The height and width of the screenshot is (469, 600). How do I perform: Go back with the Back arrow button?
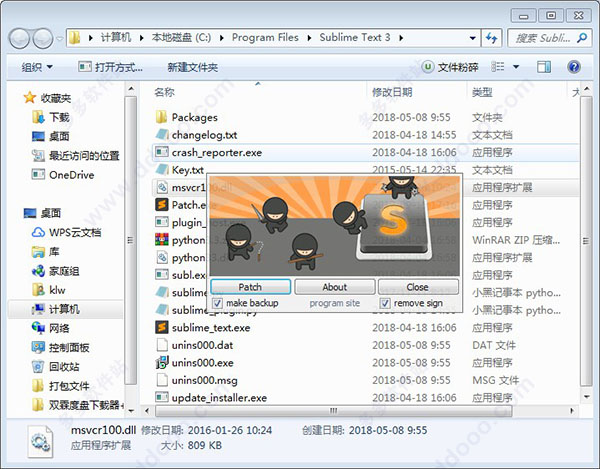click(x=19, y=38)
